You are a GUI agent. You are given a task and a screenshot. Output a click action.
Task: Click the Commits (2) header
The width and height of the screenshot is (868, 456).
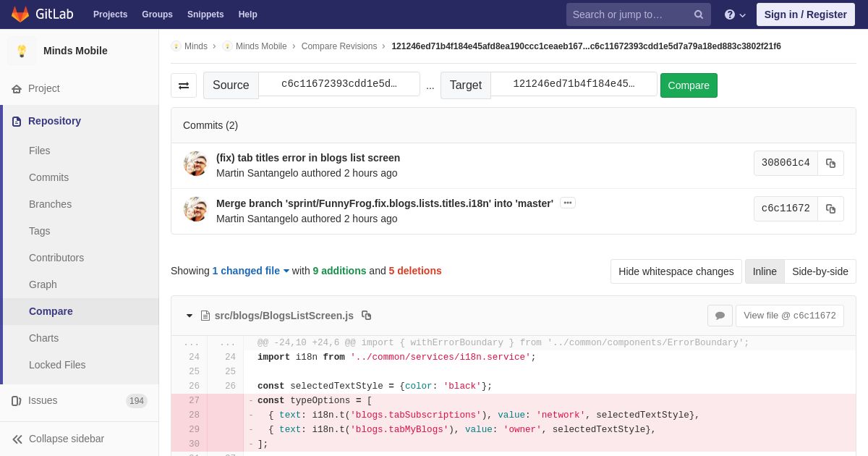coord(210,125)
